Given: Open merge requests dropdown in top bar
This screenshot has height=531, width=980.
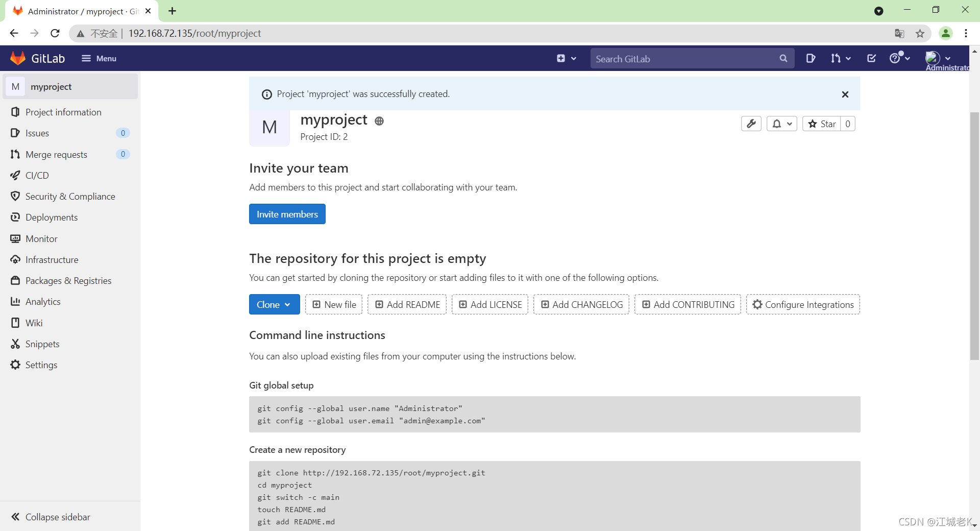Looking at the screenshot, I should 841,58.
